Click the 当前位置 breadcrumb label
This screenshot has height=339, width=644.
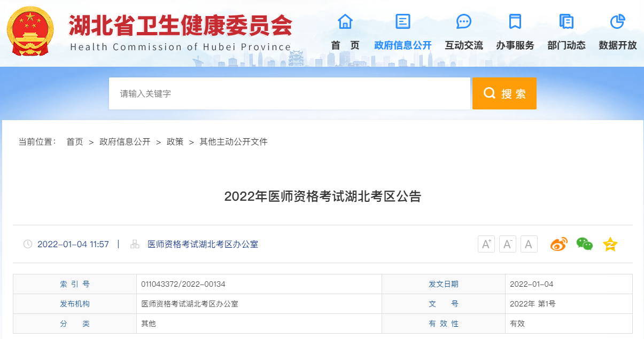[37, 142]
